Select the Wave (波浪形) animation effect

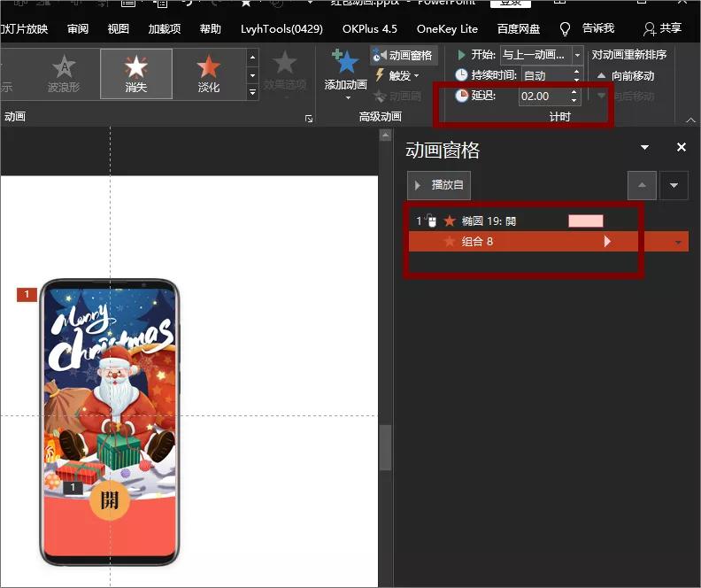click(x=64, y=73)
